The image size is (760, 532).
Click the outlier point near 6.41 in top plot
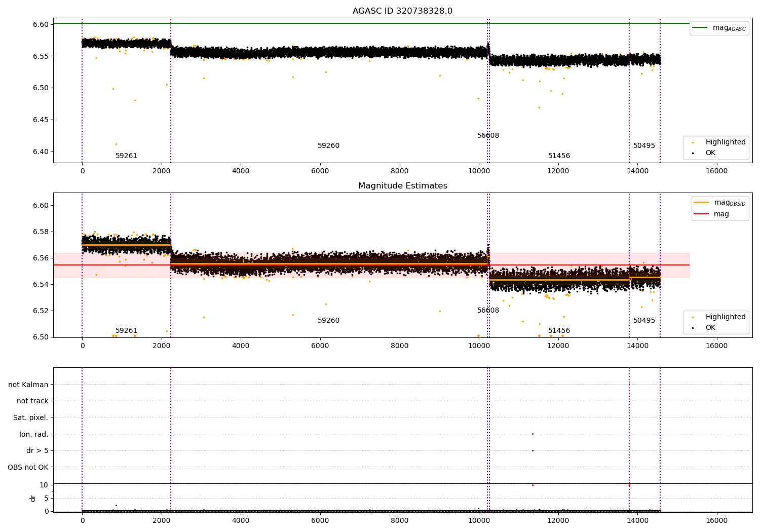click(116, 144)
